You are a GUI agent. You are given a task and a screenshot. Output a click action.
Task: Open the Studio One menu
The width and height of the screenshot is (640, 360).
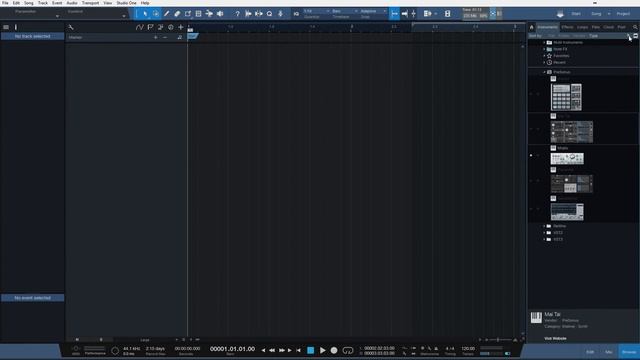(127, 3)
